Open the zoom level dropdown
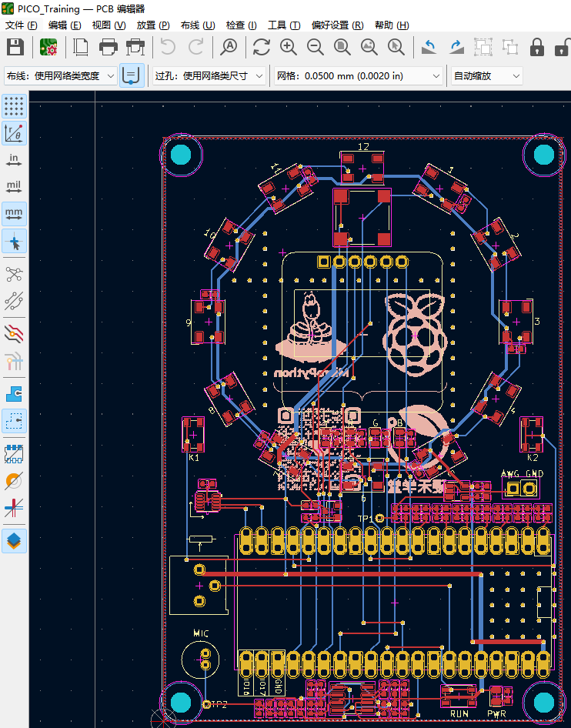Viewport: 571px width, 728px height. pyautogui.click(x=487, y=75)
